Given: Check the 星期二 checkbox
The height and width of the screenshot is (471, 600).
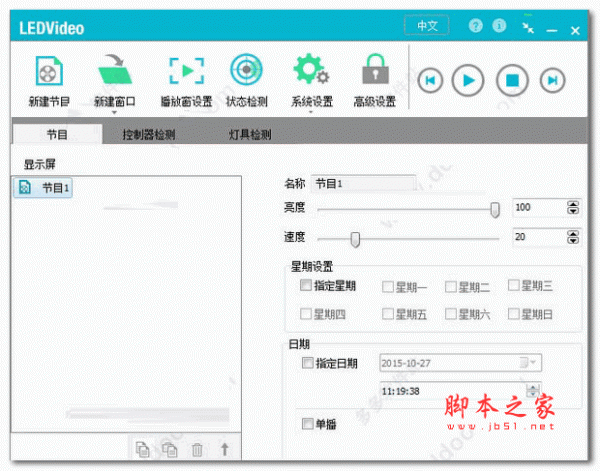Looking at the screenshot, I should coord(451,287).
